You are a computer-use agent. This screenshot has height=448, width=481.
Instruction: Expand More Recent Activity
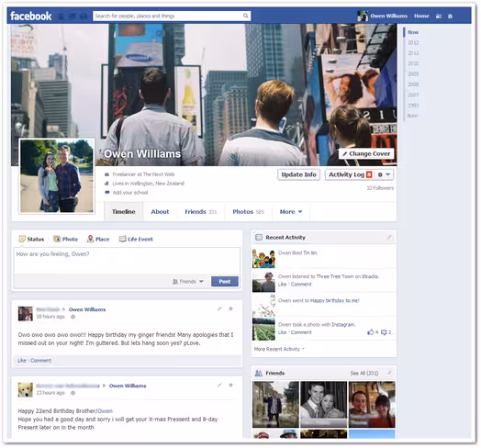279,349
